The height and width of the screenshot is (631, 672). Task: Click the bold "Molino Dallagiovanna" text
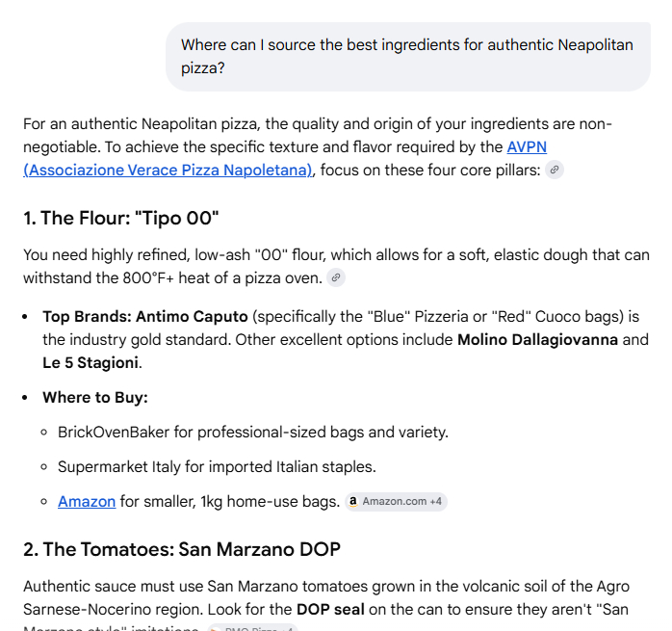tap(537, 340)
